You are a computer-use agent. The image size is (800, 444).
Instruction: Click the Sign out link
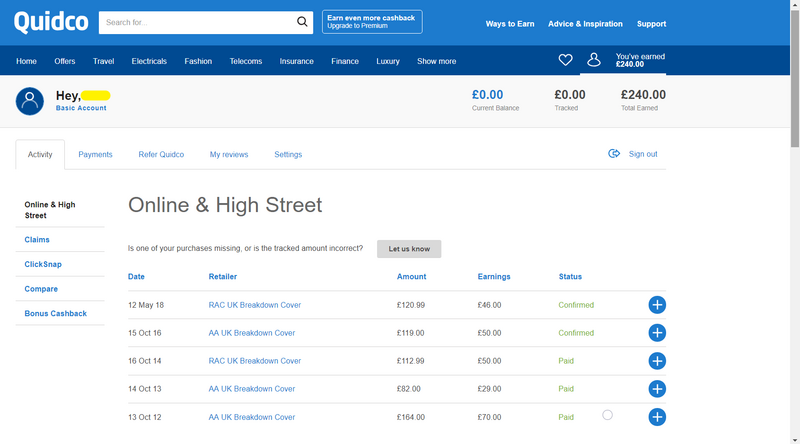click(x=643, y=154)
